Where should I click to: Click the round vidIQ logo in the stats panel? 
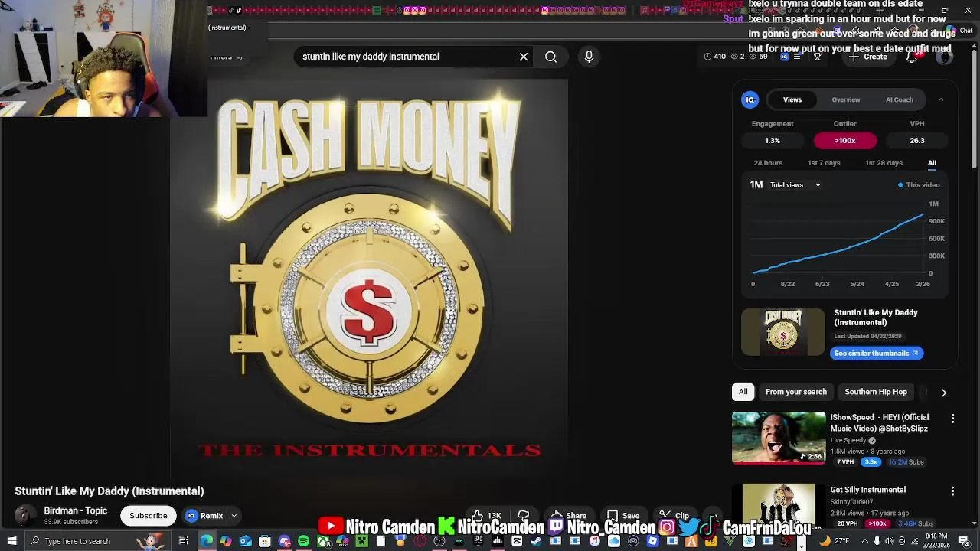point(750,99)
